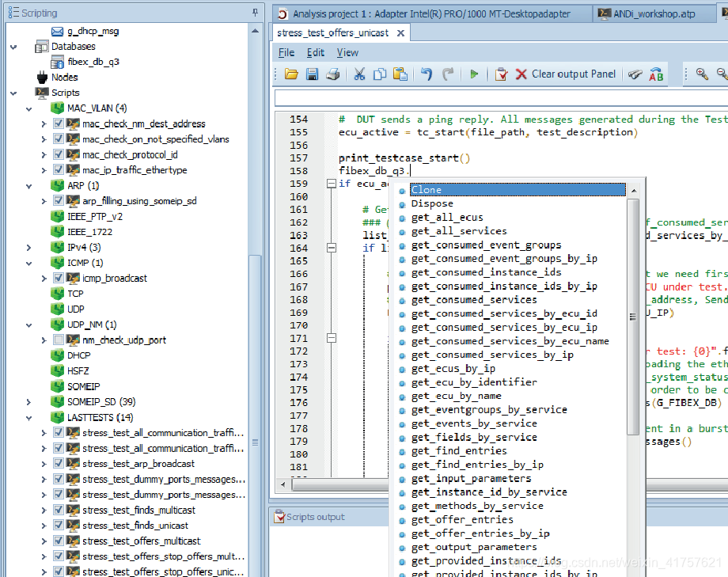Pick get_ecu_by_name from autocomplete
Viewport: 728px width, 577px height.
coord(456,396)
